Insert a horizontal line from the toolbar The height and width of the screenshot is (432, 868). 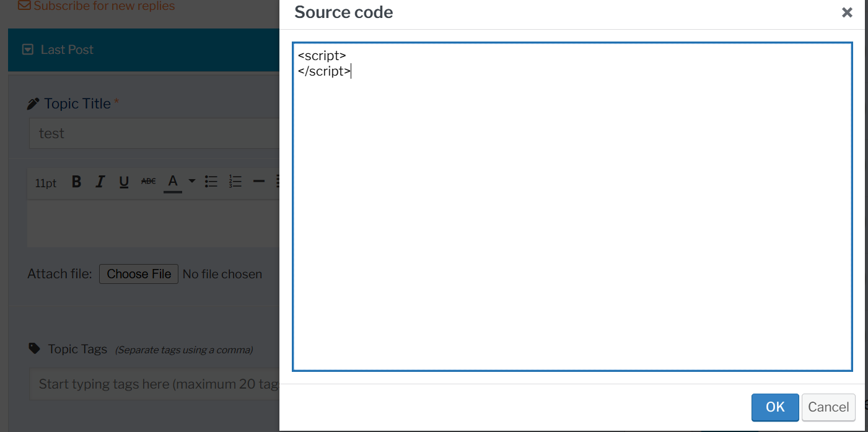259,182
